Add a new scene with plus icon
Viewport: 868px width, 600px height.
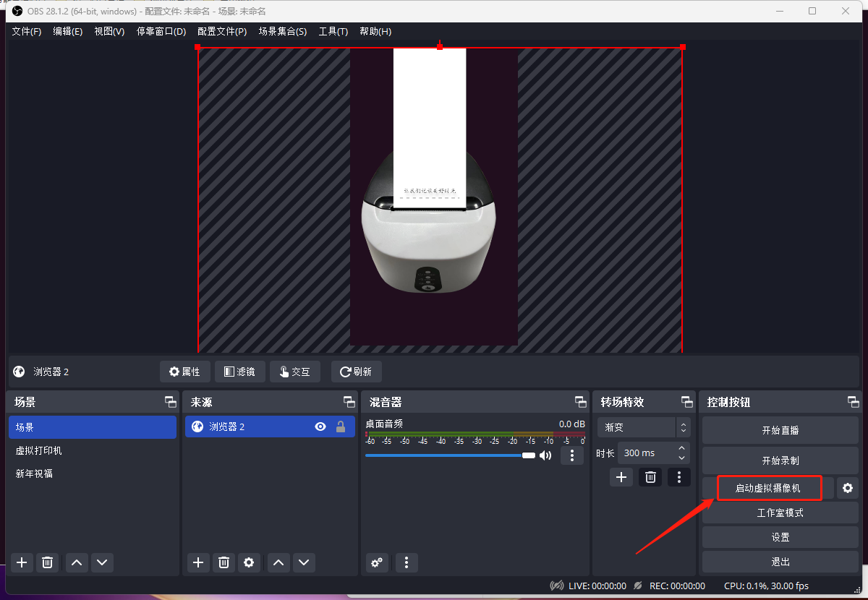pyautogui.click(x=22, y=562)
